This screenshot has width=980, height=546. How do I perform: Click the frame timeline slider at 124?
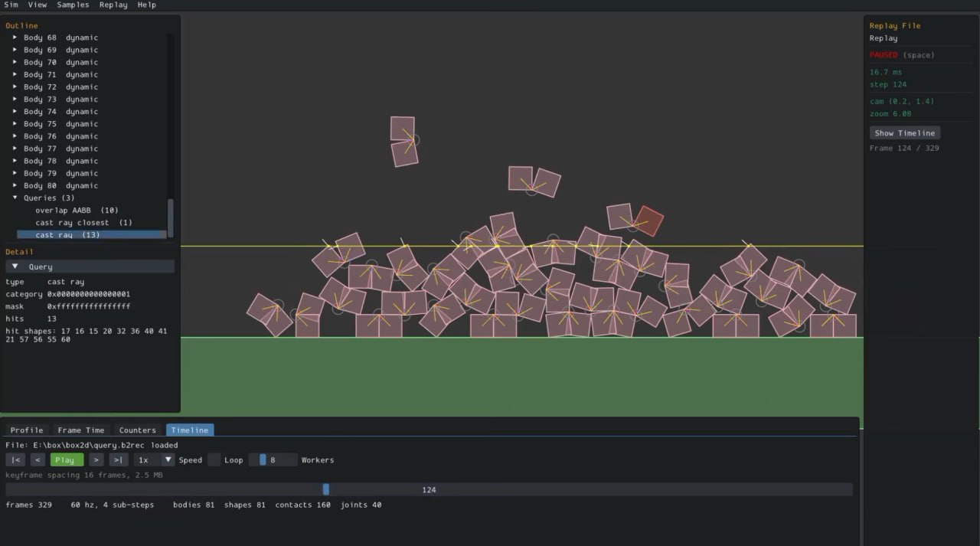click(429, 489)
